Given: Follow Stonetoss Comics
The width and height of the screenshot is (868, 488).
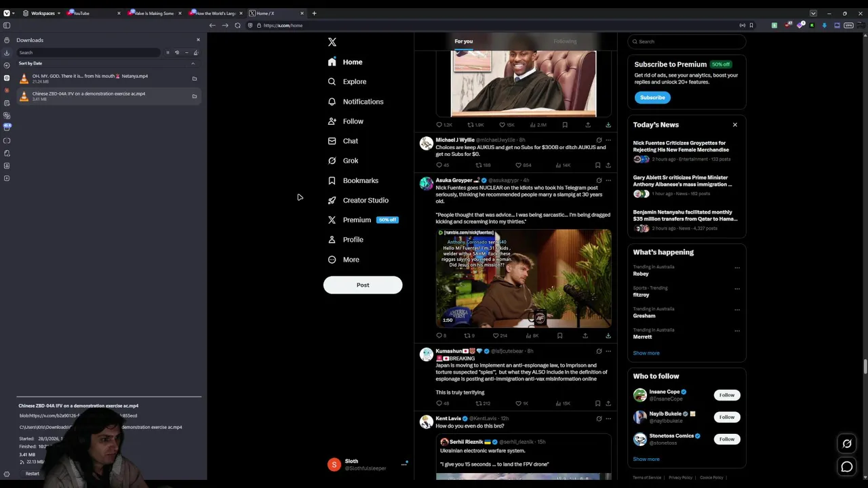Looking at the screenshot, I should pos(727,439).
